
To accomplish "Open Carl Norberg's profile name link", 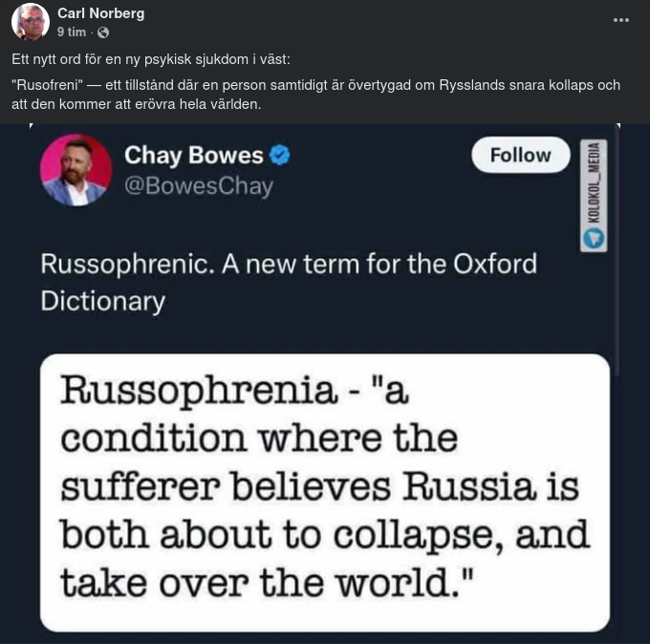I will [x=100, y=13].
